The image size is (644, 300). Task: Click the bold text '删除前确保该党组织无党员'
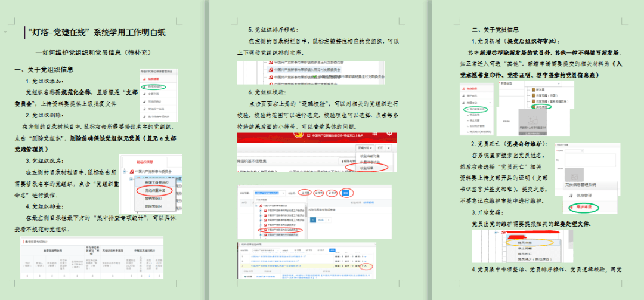coord(105,138)
